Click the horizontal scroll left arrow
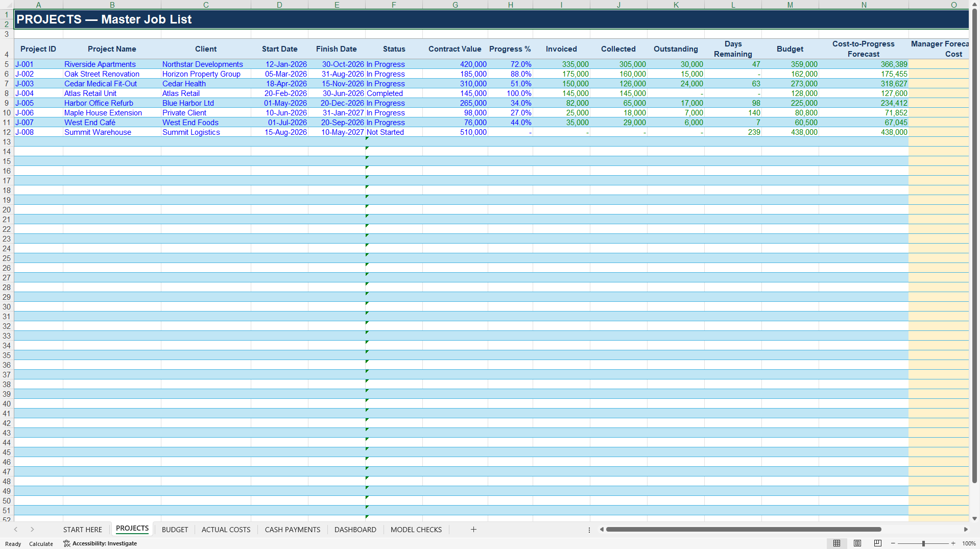 point(602,530)
